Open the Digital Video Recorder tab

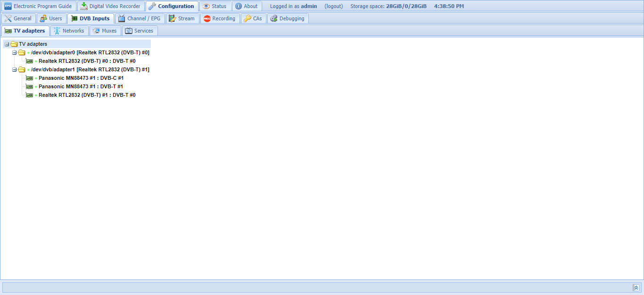click(x=110, y=6)
